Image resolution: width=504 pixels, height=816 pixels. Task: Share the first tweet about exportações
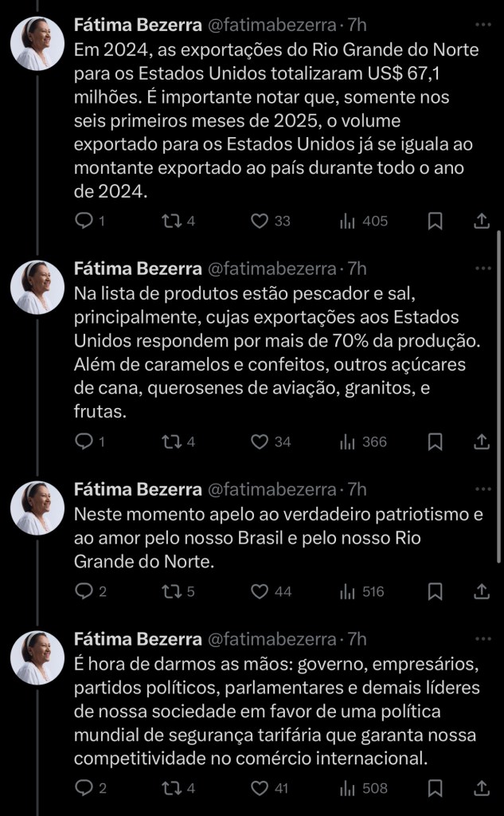481,222
